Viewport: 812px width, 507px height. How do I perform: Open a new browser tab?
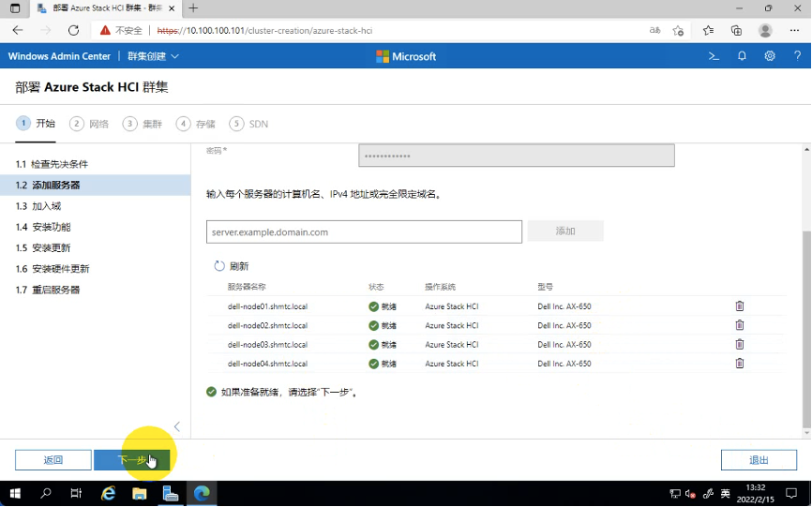pos(193,8)
